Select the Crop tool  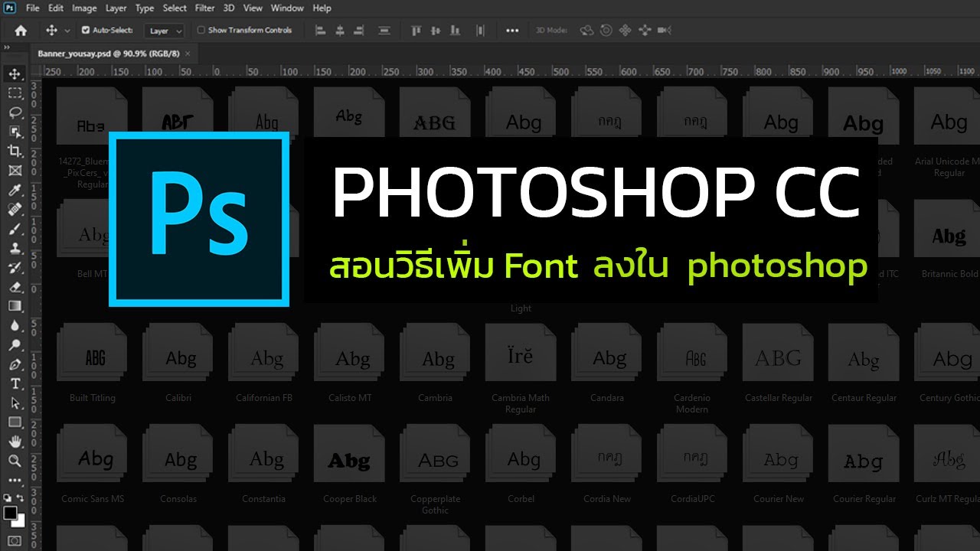[15, 152]
